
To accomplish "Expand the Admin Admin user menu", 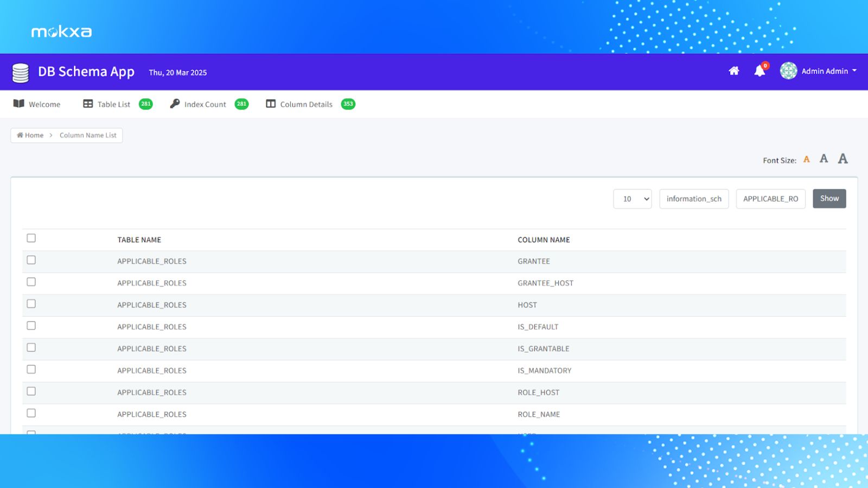I will [x=828, y=71].
